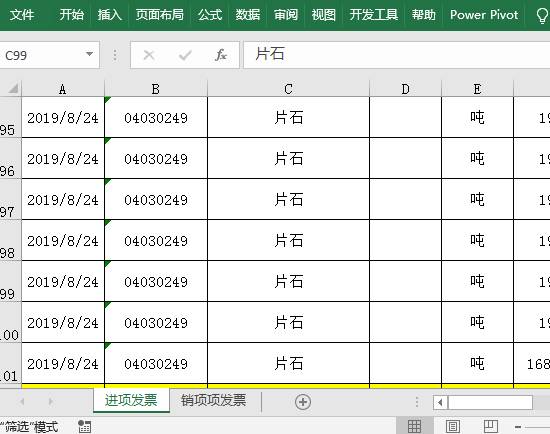Click 片石 cell in row 97

pos(288,199)
